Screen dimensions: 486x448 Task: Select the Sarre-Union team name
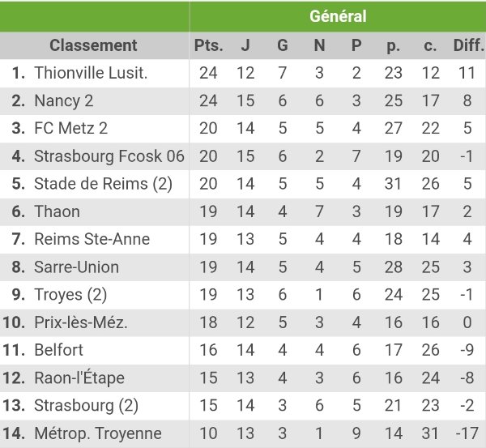click(76, 267)
